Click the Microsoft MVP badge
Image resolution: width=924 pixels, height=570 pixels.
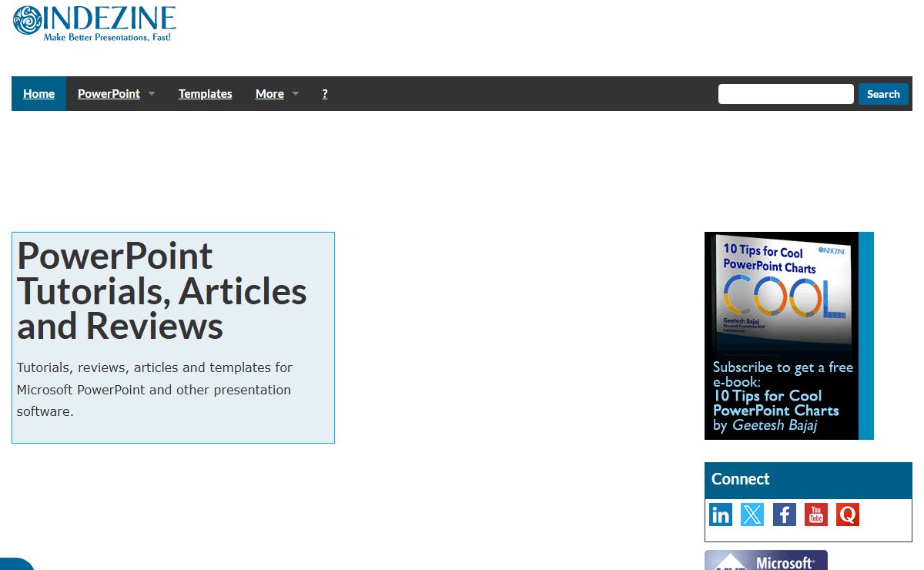[x=766, y=560]
